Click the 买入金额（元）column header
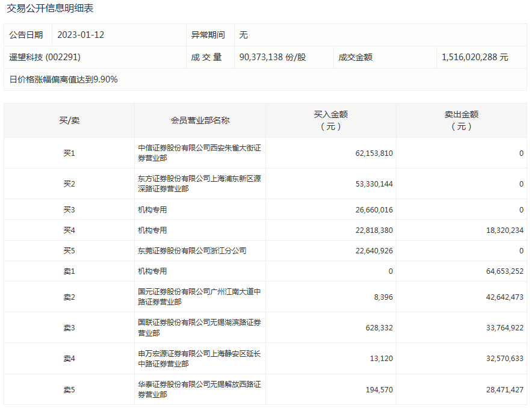 tap(331, 120)
